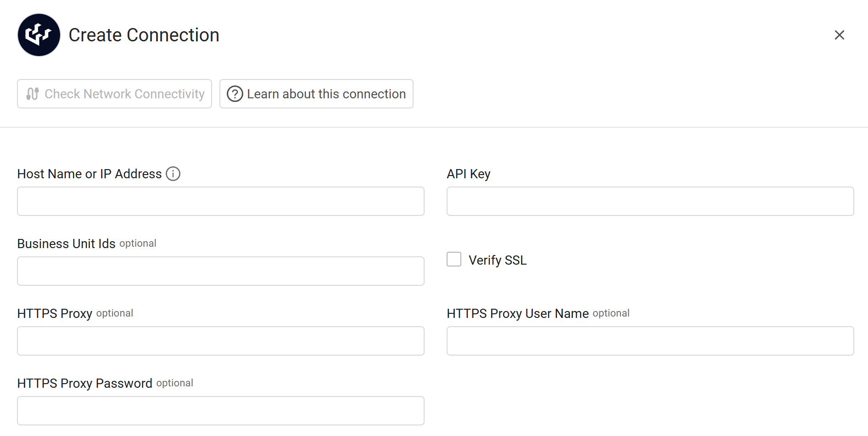868x436 pixels.
Task: Click into the API Key input field
Action: tap(650, 201)
